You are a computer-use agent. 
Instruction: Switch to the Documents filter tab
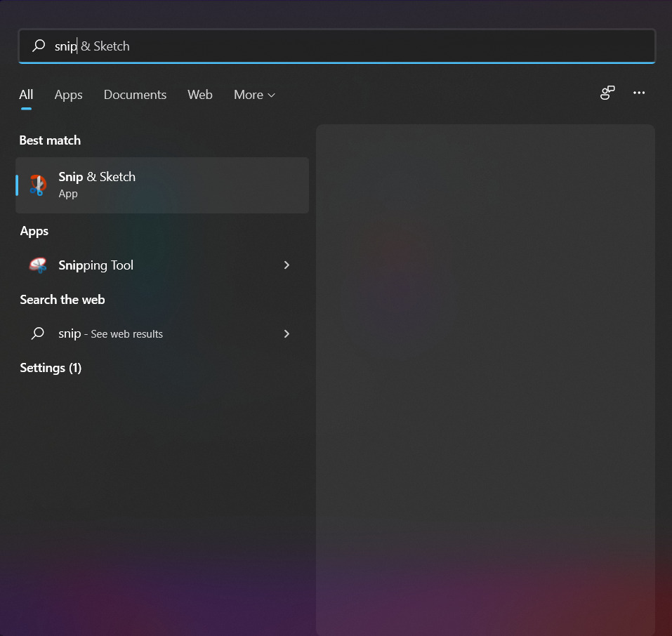[x=135, y=94]
